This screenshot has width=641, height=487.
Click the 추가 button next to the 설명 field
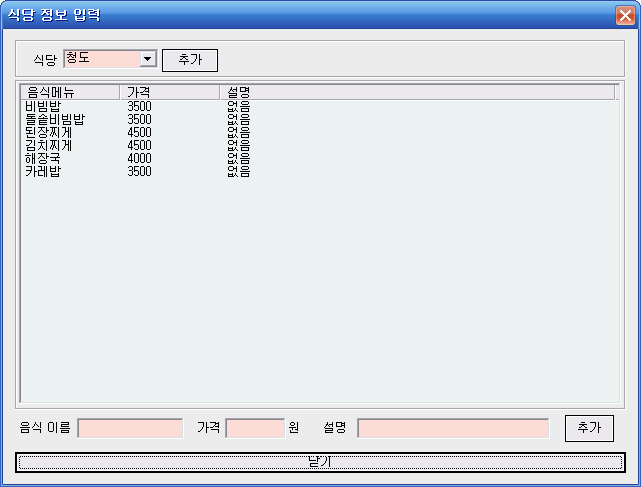coord(589,428)
